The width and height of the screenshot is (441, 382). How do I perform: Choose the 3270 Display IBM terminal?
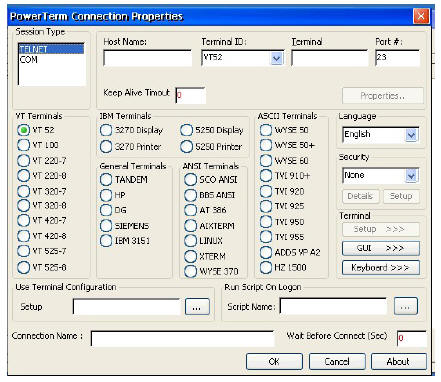106,130
